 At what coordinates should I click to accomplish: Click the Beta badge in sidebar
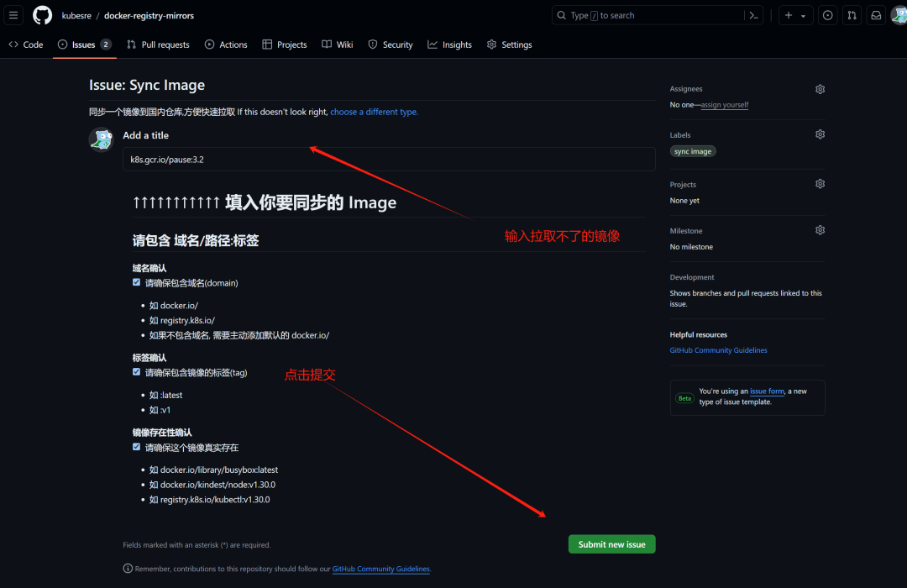[685, 398]
